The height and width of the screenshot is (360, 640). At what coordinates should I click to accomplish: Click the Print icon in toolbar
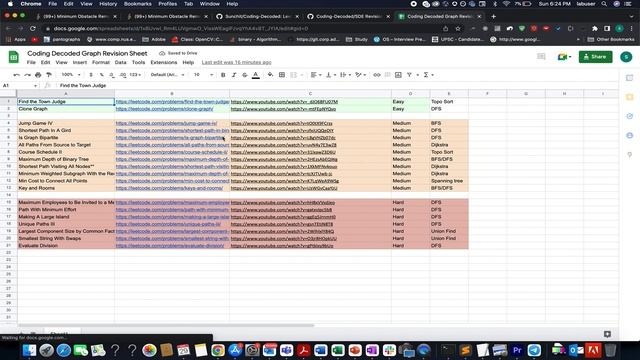(38, 75)
